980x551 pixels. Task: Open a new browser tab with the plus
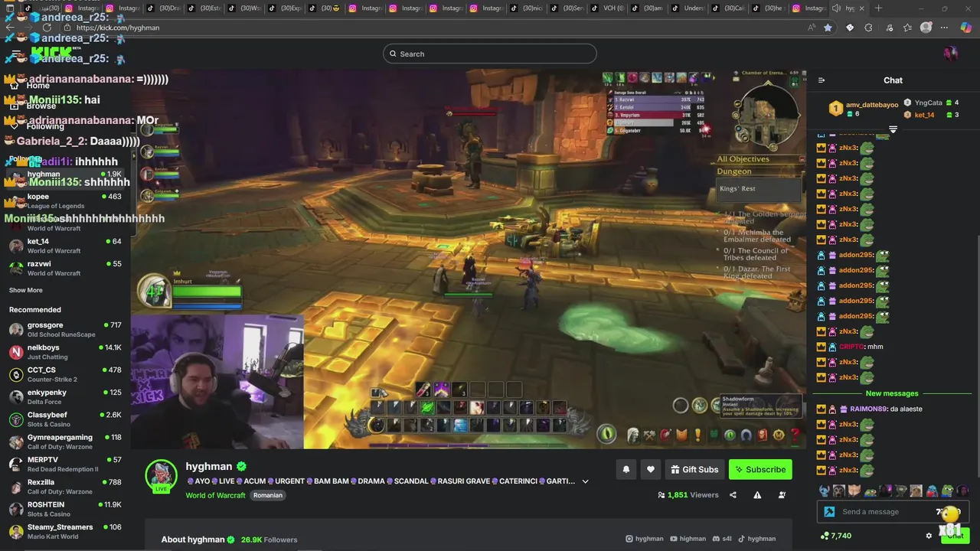(878, 8)
